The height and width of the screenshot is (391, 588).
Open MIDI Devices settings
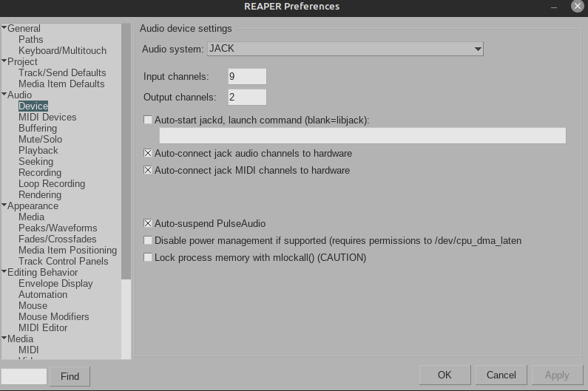(x=47, y=117)
